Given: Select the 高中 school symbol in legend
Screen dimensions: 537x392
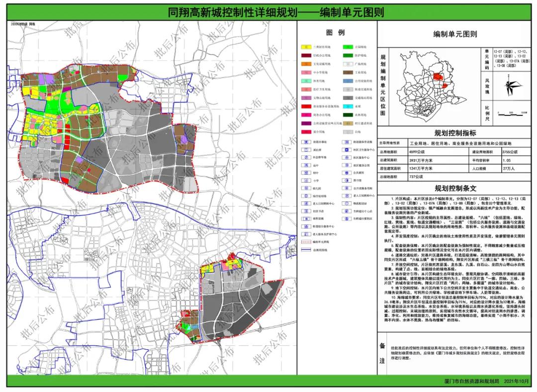Looking at the screenshot, I should click(x=305, y=165).
